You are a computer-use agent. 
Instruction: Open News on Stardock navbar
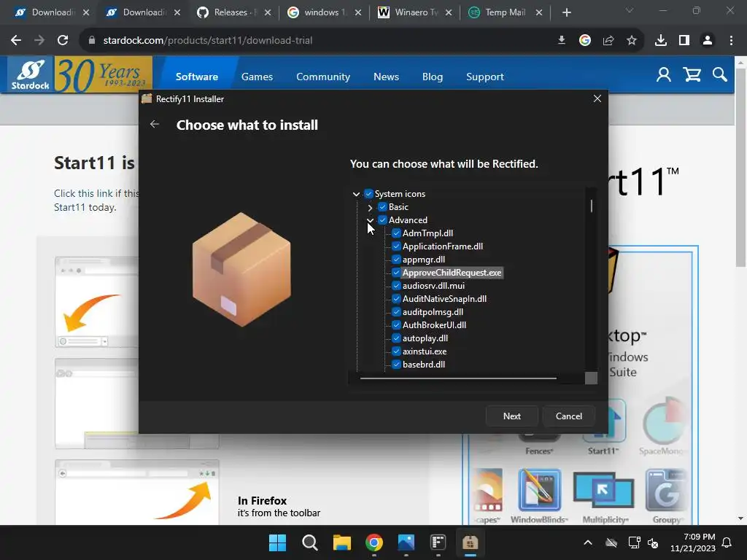click(x=386, y=77)
